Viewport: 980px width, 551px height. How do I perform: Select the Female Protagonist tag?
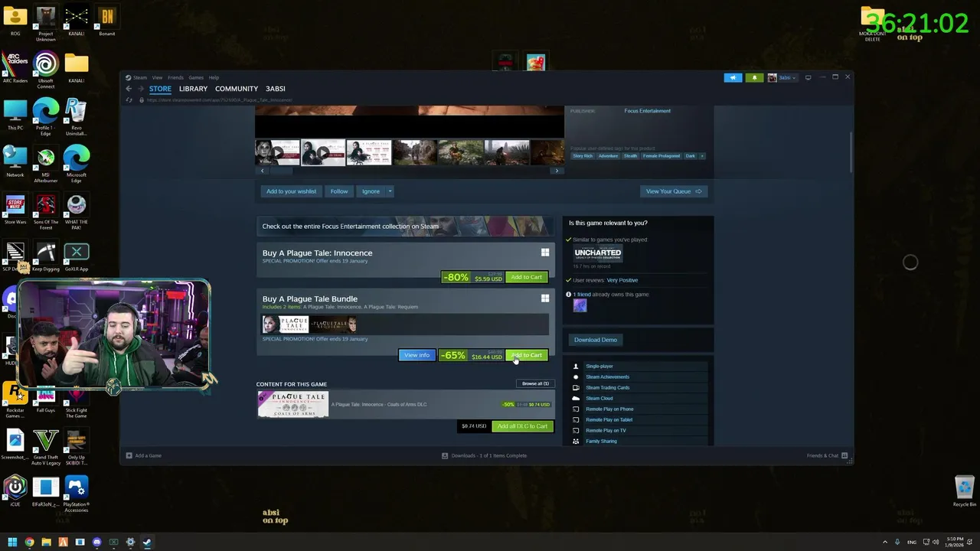tap(661, 156)
